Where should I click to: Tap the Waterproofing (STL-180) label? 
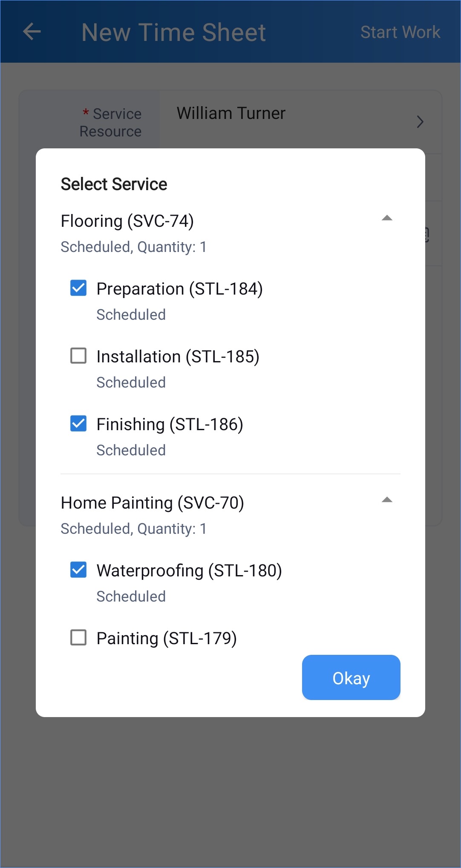pyautogui.click(x=190, y=571)
